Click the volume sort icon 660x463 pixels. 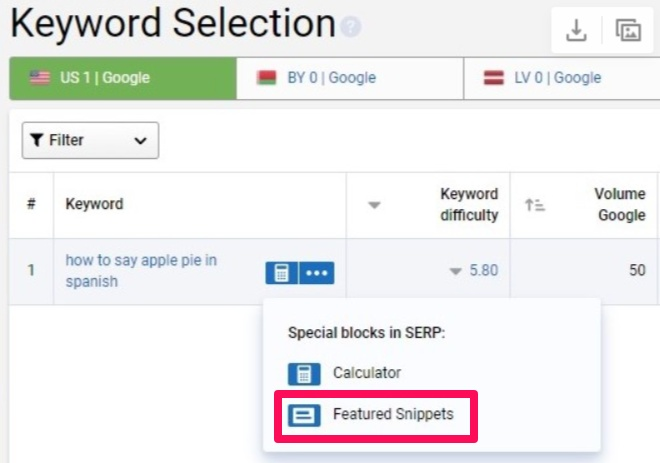535,205
